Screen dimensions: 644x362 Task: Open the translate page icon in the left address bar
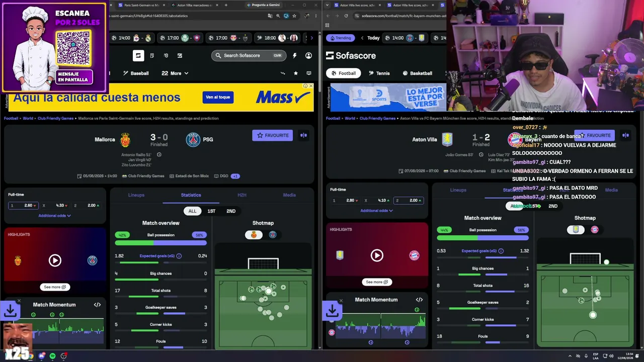coord(270,16)
